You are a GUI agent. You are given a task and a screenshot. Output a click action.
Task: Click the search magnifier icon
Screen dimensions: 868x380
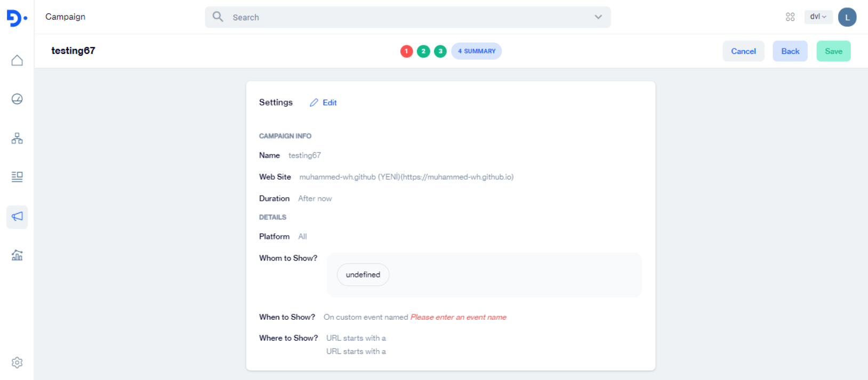click(218, 17)
